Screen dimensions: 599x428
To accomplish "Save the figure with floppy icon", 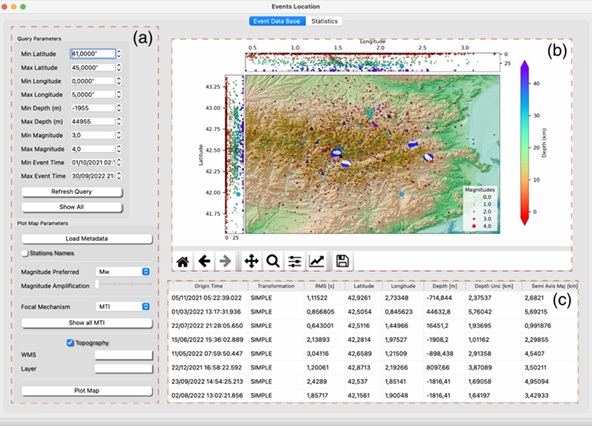I will (342, 262).
